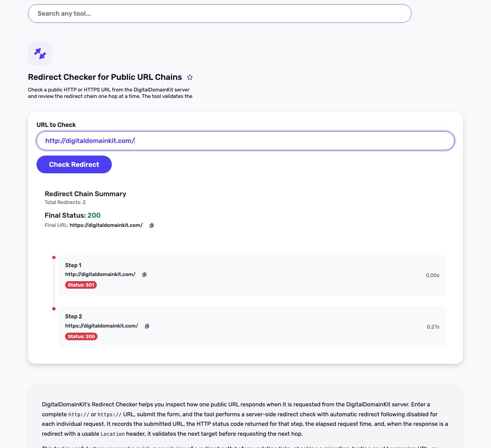
Task: Click the Status: 200 badge in Step 2
Action: (81, 336)
